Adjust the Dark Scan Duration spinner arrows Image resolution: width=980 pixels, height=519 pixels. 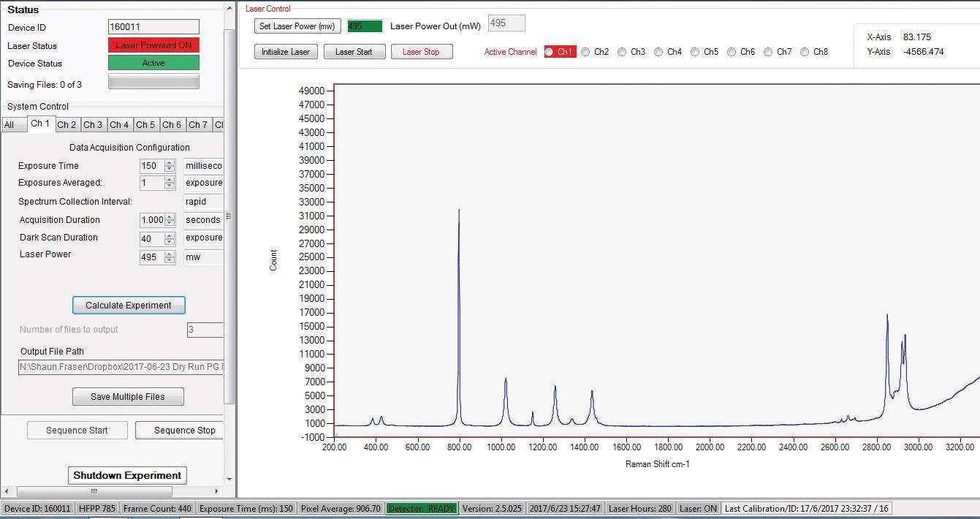coord(170,238)
